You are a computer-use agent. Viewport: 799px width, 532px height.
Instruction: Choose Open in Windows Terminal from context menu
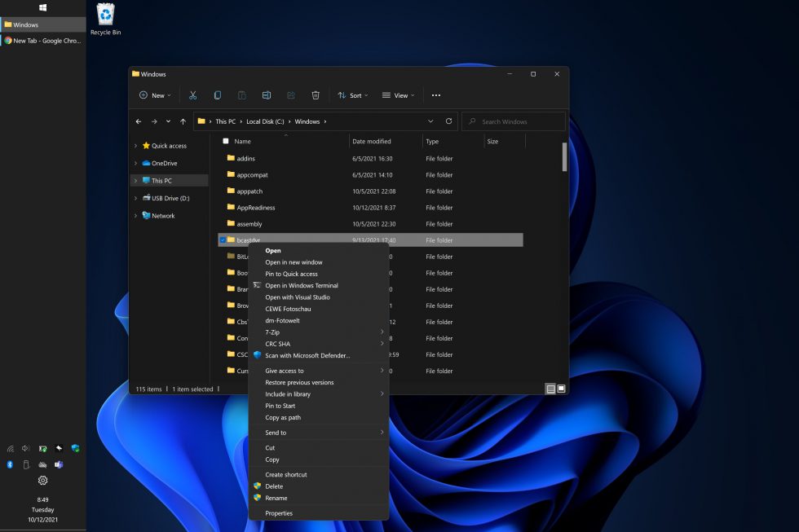[300, 285]
